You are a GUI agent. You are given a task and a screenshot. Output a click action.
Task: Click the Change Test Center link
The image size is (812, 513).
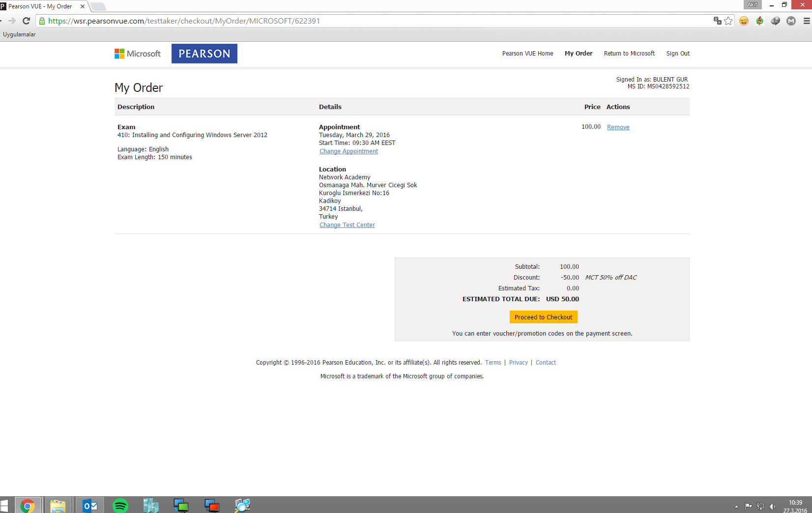(347, 225)
